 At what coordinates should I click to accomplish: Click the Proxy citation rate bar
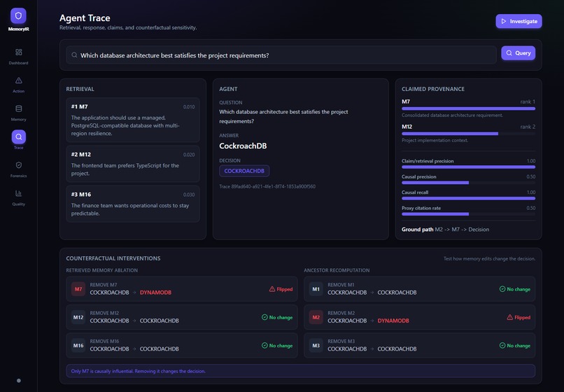(x=468, y=214)
